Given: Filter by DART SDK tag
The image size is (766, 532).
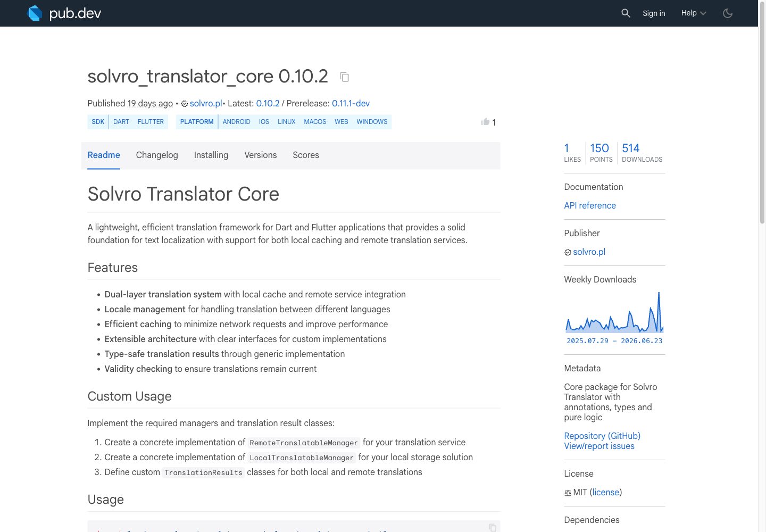Looking at the screenshot, I should 121,122.
